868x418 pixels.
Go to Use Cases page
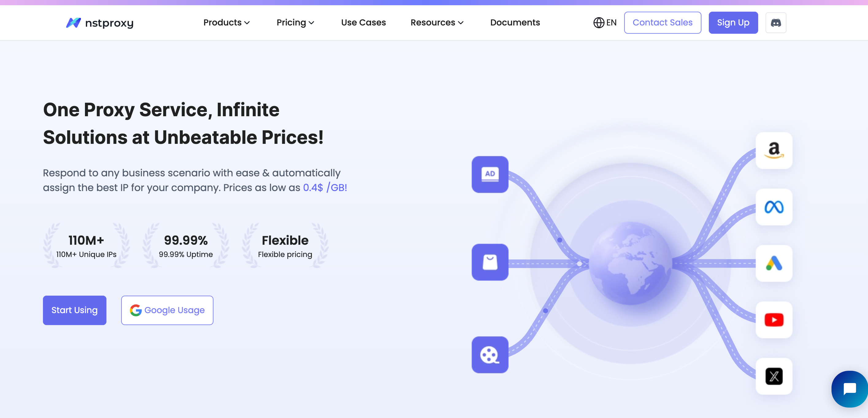point(363,23)
